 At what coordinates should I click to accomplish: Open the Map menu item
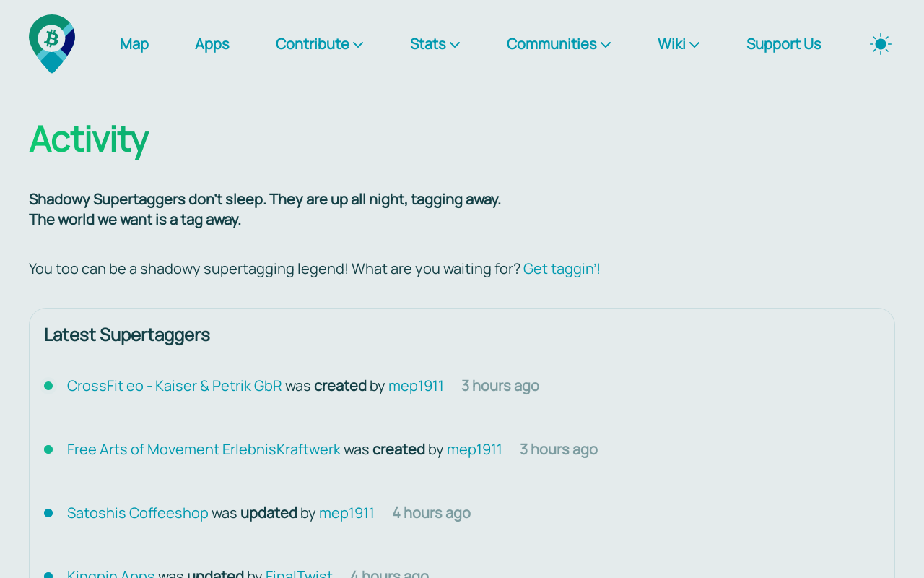coord(134,44)
